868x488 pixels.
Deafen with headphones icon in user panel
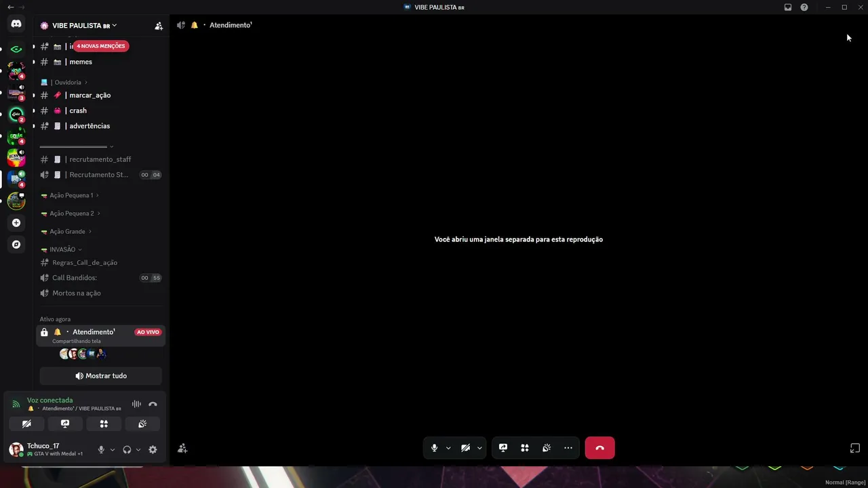[127, 449]
